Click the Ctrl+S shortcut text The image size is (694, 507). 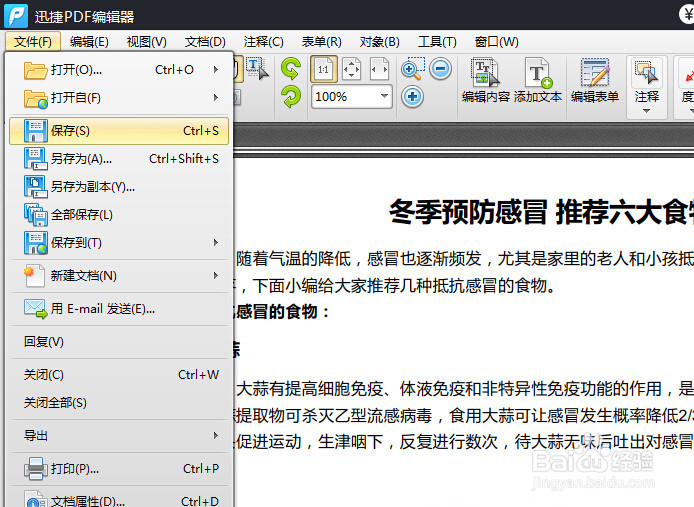pyautogui.click(x=201, y=131)
